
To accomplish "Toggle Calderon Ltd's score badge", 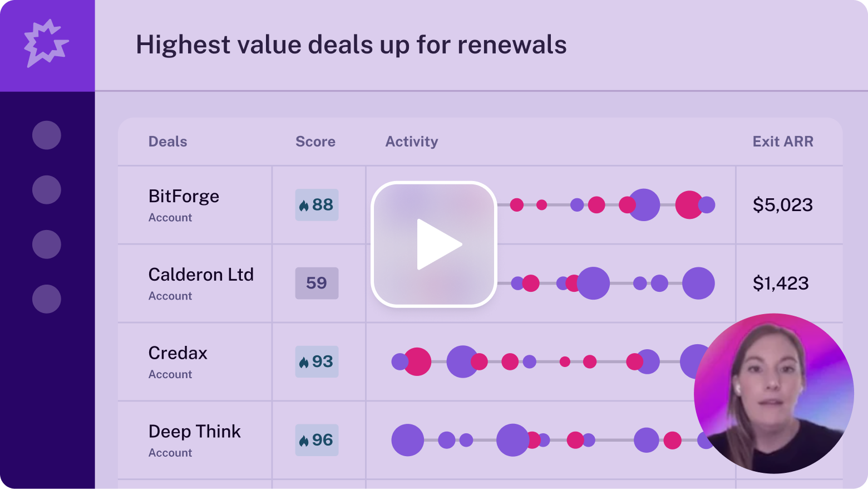I will [x=317, y=283].
